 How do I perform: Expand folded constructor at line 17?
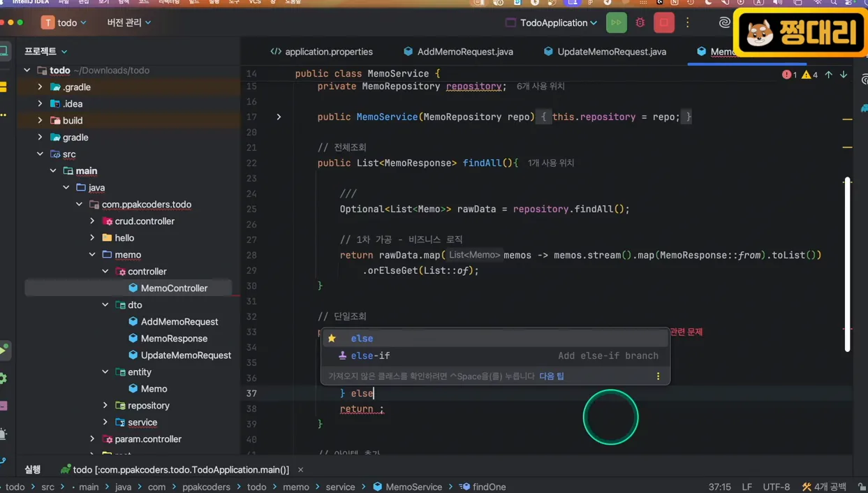click(x=279, y=117)
